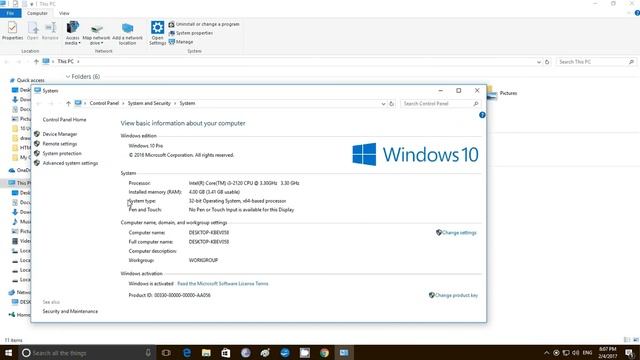Switch to the View ribbon tab
640x360 pixels.
click(x=64, y=13)
